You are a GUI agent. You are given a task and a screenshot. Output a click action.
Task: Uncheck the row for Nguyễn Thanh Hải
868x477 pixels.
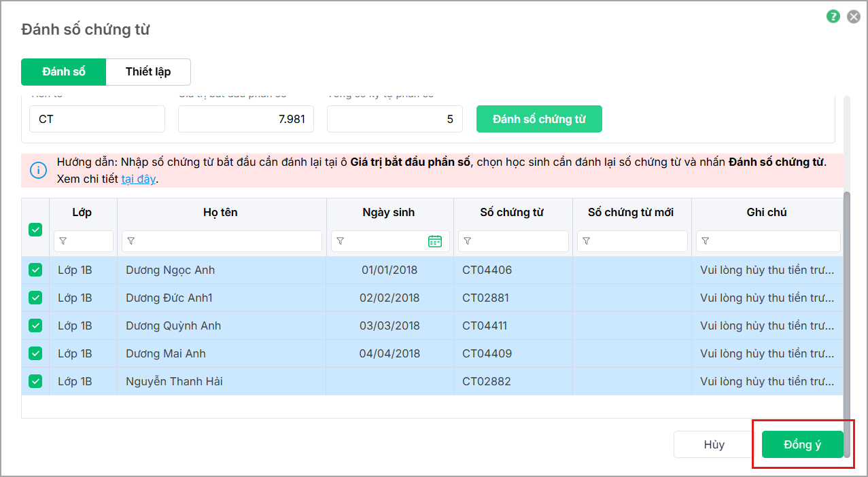tap(35, 381)
